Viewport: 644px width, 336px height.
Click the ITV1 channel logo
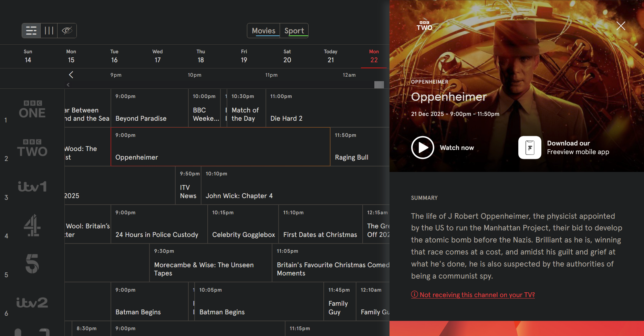[x=32, y=186]
